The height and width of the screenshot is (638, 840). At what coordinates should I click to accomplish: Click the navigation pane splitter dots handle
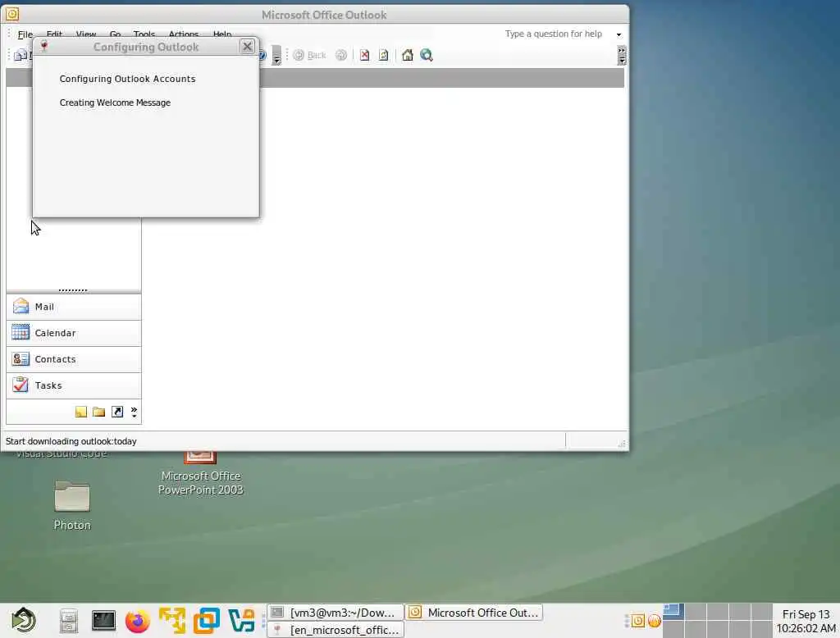coord(73,290)
